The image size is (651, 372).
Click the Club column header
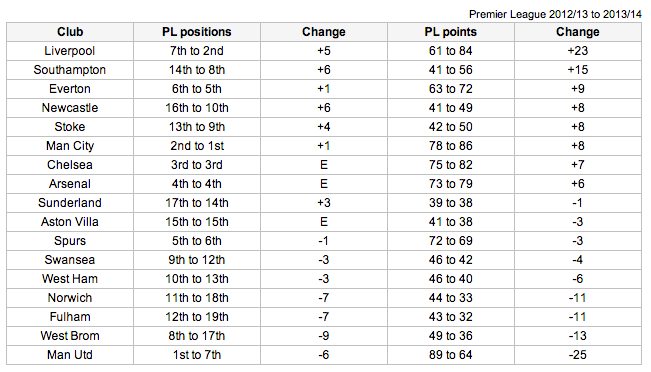pos(70,32)
